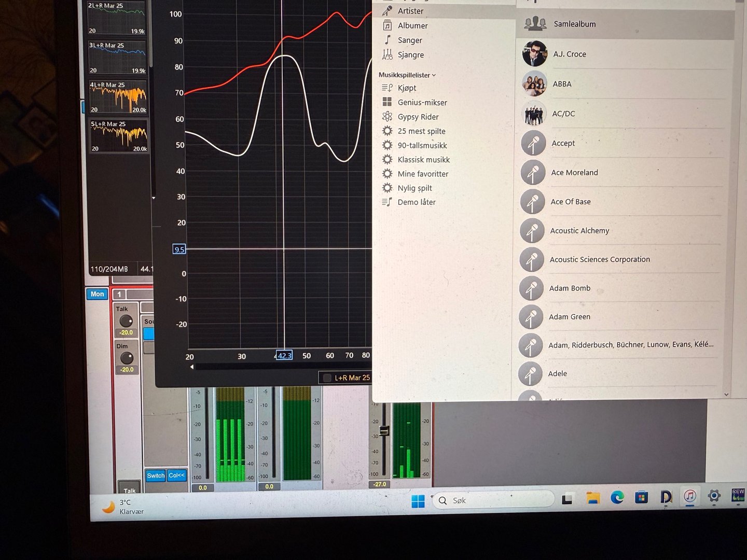
Task: Click the Talk knob in the mixer
Action: tap(126, 320)
